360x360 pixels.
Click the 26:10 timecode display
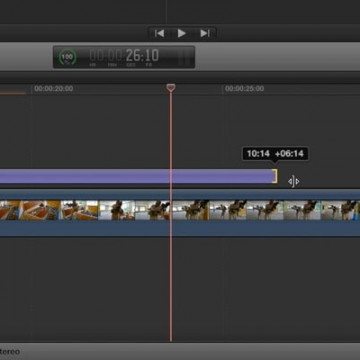tap(124, 57)
